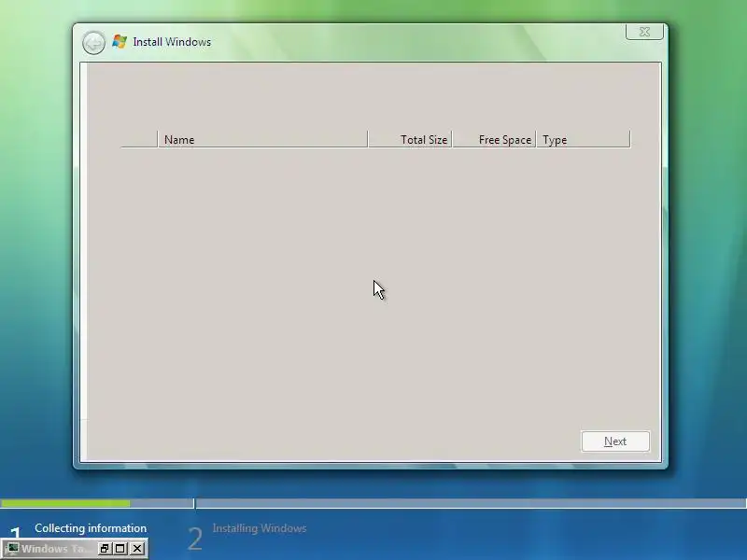Sort the list by Type column
Screen dimensions: 747x560
[583, 139]
